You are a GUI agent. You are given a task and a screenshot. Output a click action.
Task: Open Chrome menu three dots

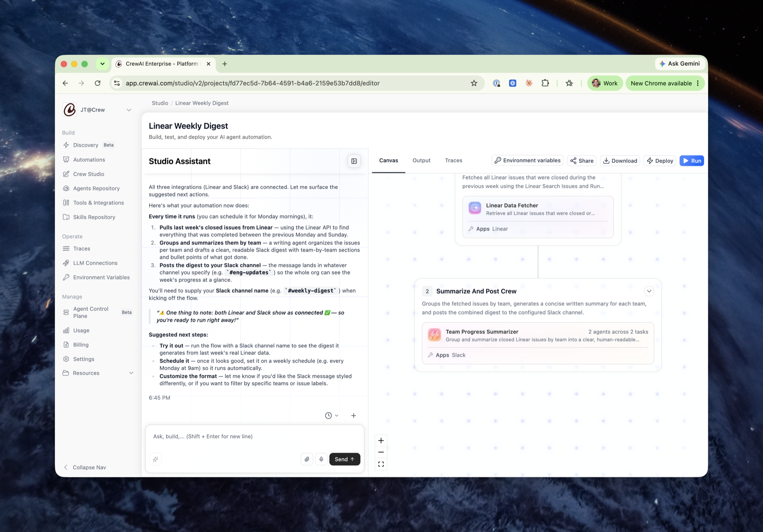[x=698, y=83]
